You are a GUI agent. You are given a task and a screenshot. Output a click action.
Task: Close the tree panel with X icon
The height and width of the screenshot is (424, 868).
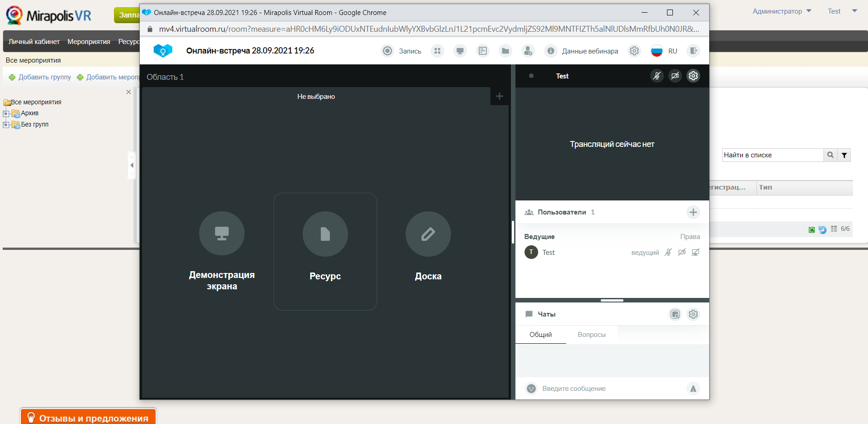(x=128, y=92)
